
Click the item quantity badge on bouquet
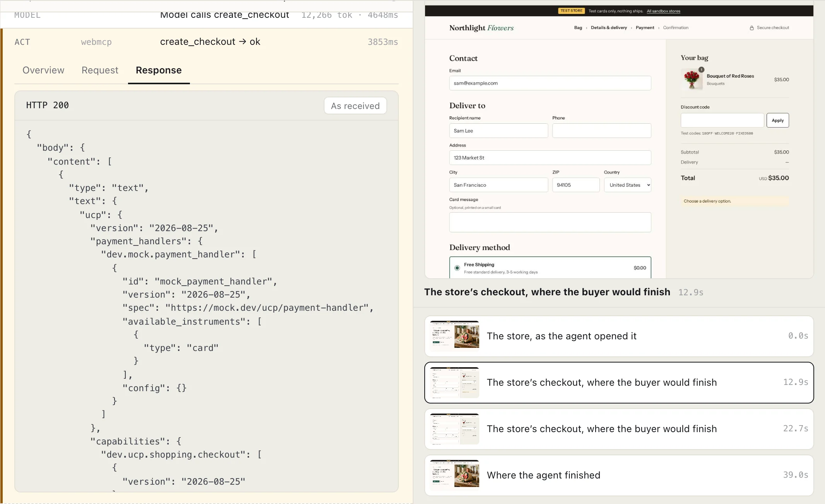[x=701, y=70]
